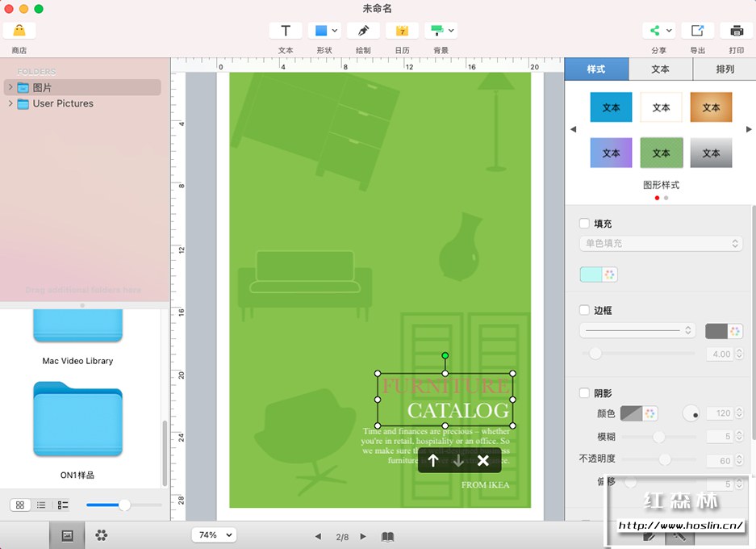Image resolution: width=756 pixels, height=549 pixels.
Task: Open the border color wheel picker
Action: 735,332
